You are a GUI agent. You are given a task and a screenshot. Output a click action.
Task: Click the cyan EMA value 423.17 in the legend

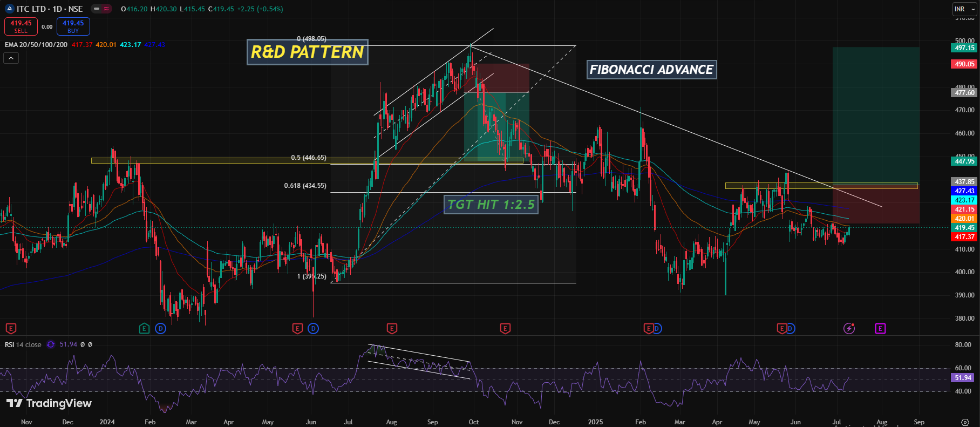(x=131, y=45)
